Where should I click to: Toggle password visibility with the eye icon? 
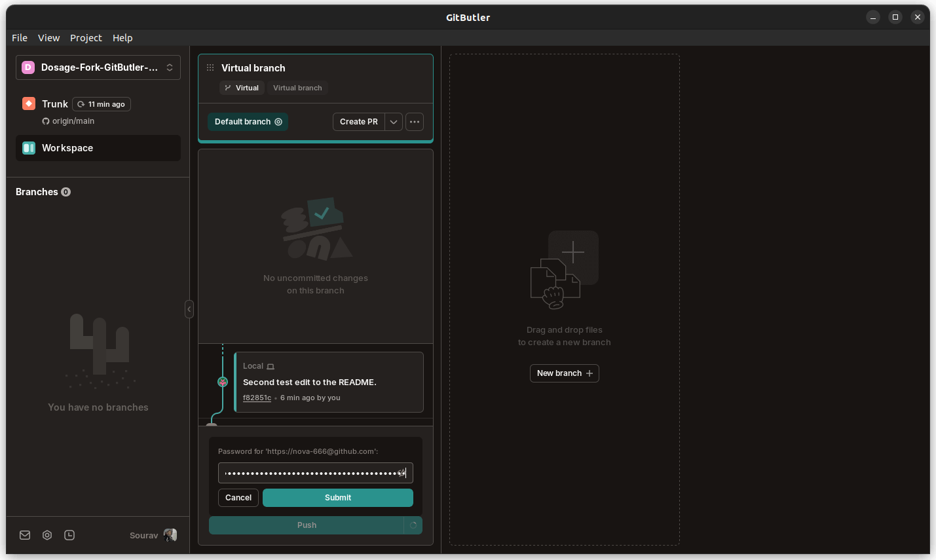pyautogui.click(x=402, y=472)
